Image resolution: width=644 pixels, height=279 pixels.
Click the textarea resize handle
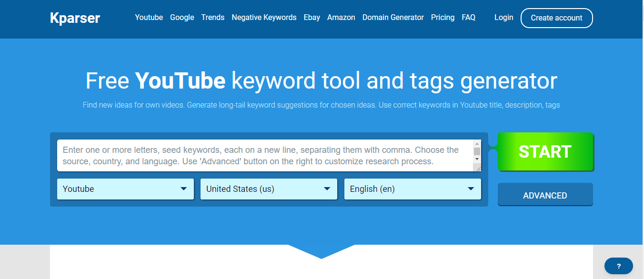tap(477, 167)
